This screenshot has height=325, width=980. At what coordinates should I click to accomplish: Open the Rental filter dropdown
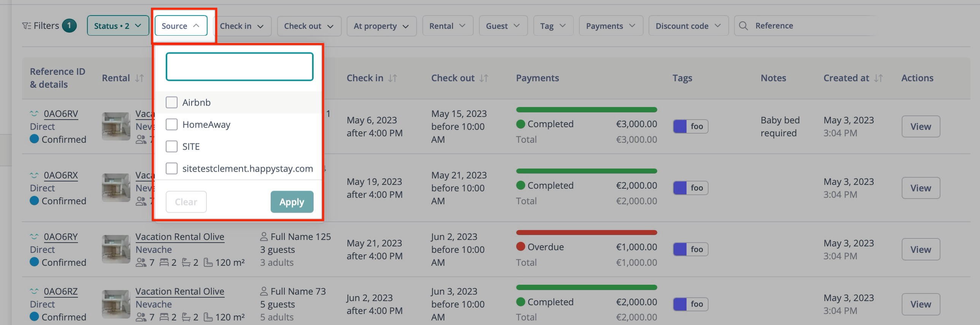click(x=448, y=26)
